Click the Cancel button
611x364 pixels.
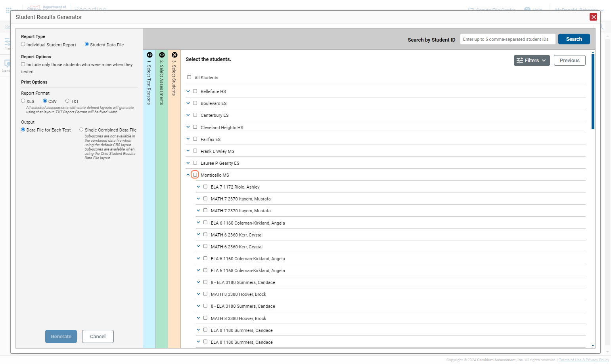98,337
